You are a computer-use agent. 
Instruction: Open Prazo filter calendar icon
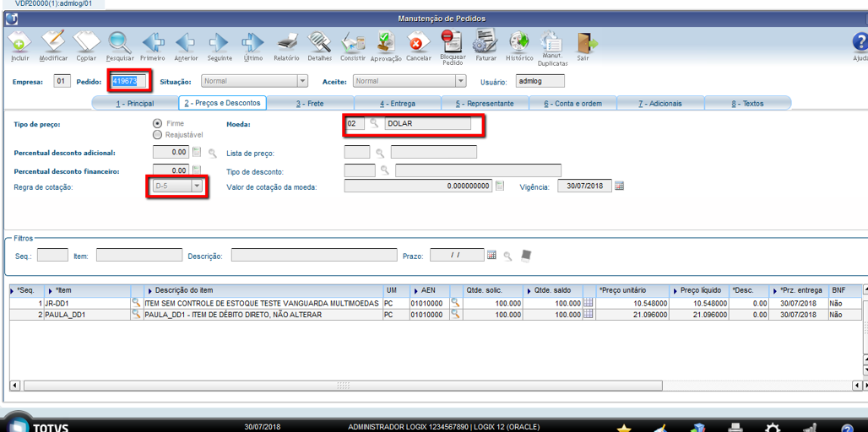(491, 255)
